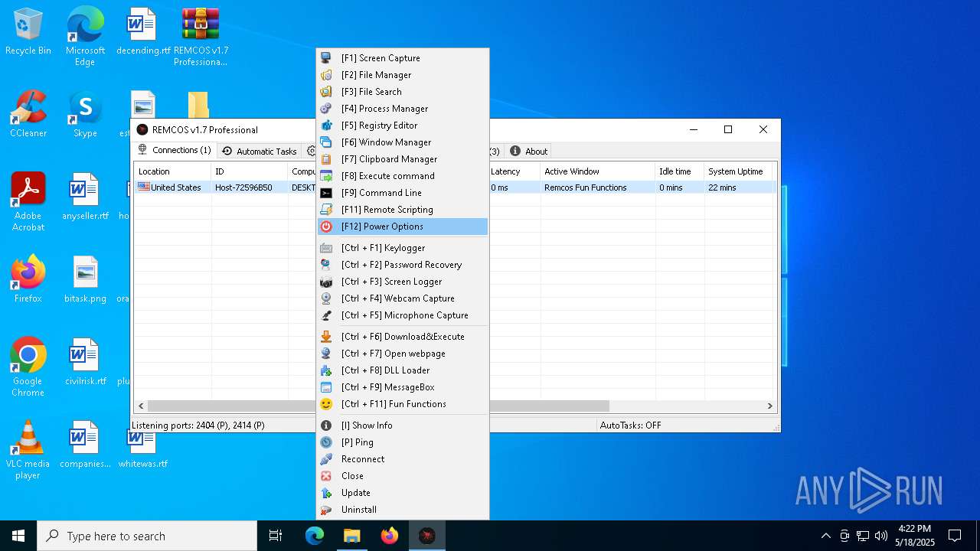980x551 pixels.
Task: Click the horizontal scrollbar right arrow
Action: pos(770,406)
